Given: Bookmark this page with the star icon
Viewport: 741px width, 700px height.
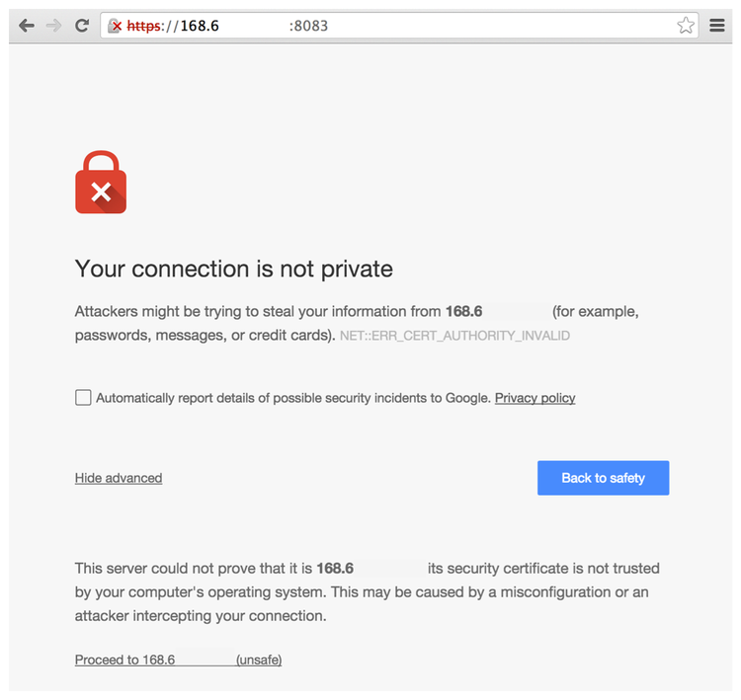Looking at the screenshot, I should [x=686, y=26].
